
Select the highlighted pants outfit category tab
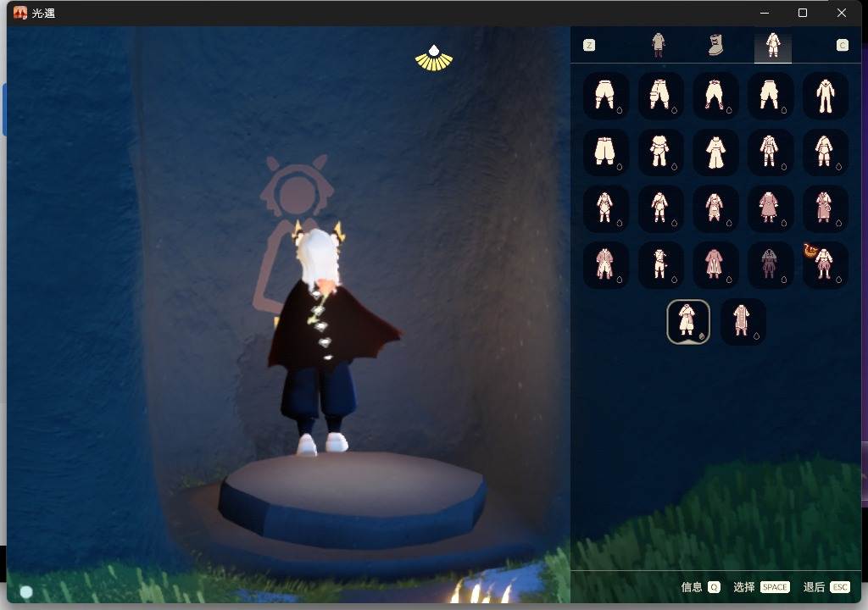(773, 46)
